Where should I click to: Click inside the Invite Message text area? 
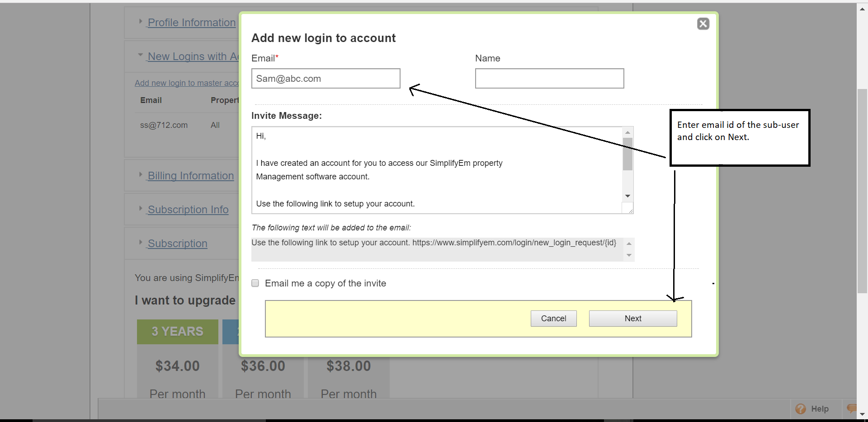(x=437, y=170)
